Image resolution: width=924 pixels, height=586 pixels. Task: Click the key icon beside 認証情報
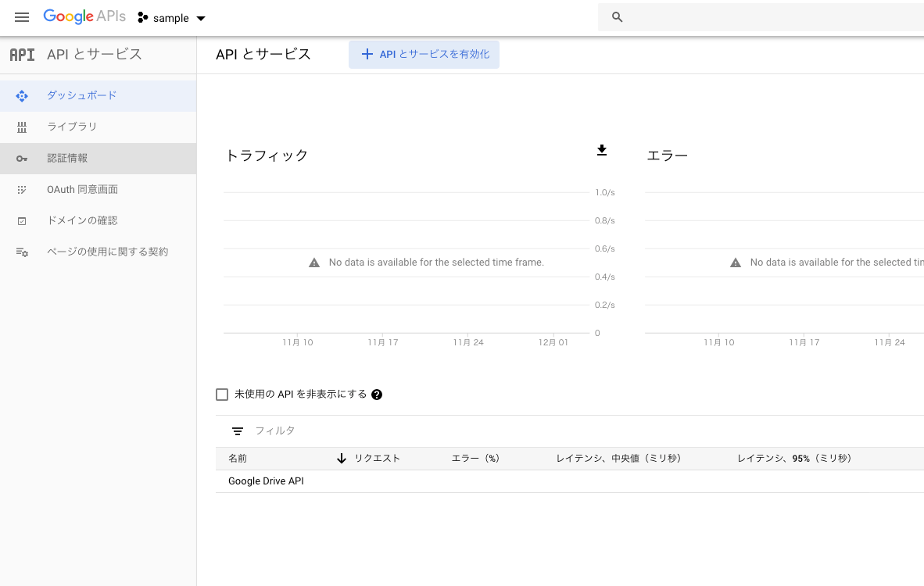pyautogui.click(x=22, y=159)
